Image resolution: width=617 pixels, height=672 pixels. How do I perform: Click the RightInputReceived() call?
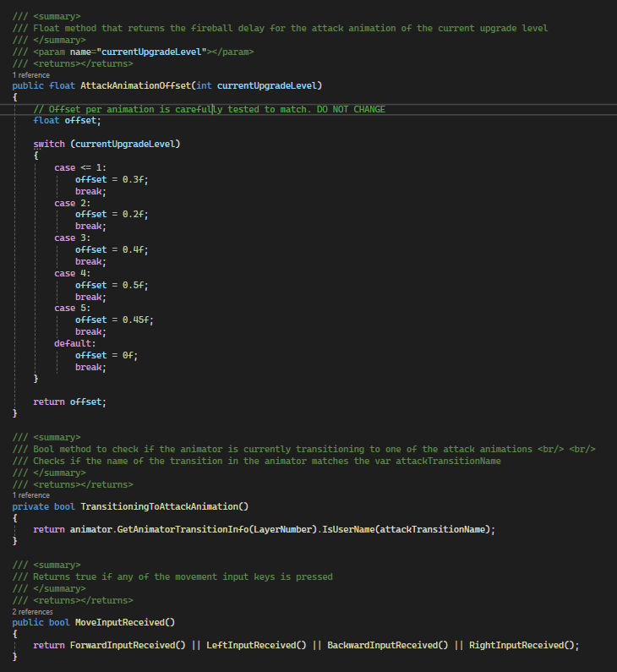[521, 646]
